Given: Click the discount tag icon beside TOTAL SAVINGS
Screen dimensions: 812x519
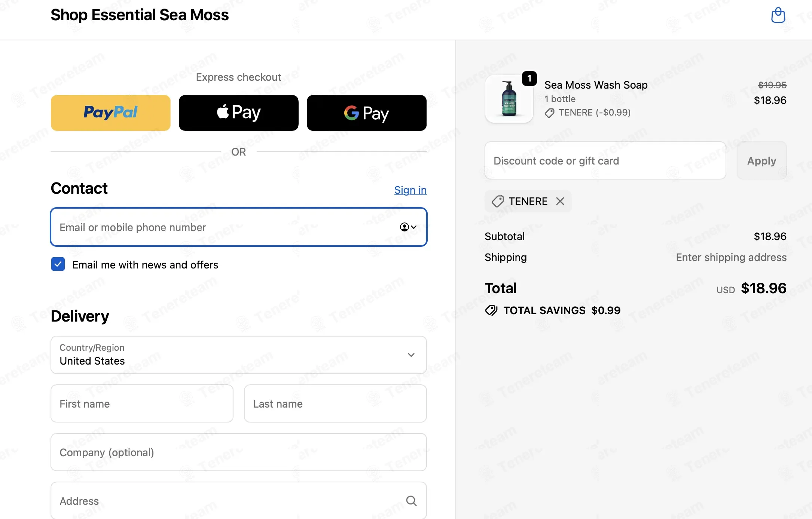Looking at the screenshot, I should point(491,310).
